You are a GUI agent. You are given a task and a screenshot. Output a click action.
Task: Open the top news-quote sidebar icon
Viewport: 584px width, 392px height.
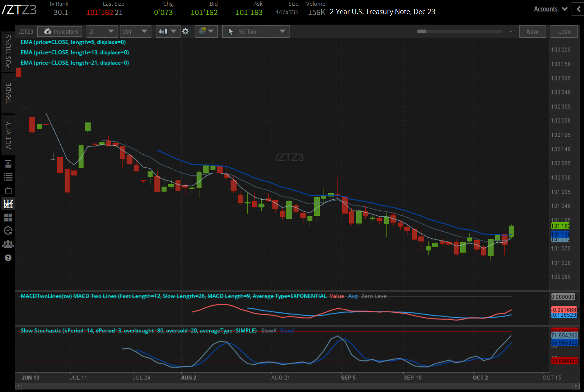coord(8,164)
